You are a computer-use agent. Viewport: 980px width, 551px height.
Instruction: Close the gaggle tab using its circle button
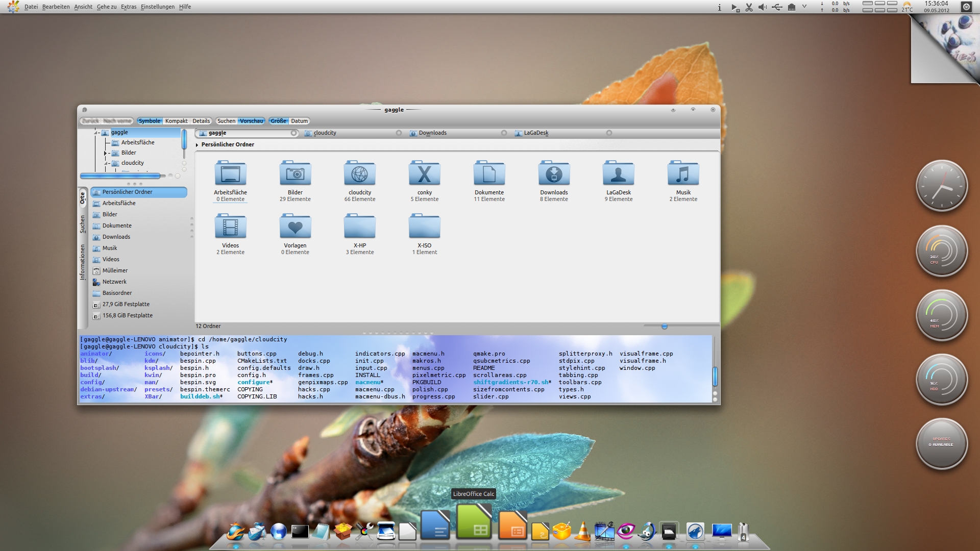[x=293, y=133]
